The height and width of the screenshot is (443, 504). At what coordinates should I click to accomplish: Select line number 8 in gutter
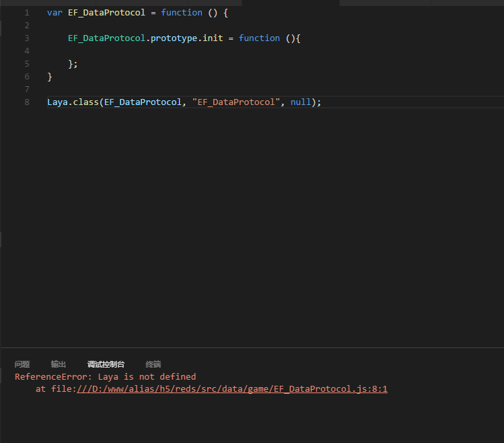(x=27, y=102)
